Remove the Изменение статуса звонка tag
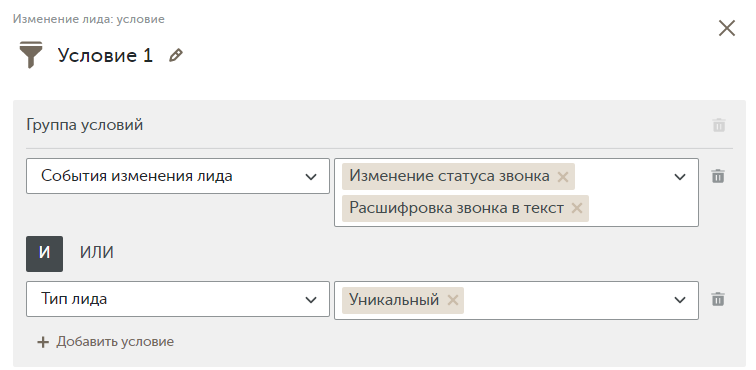The width and height of the screenshot is (756, 370). click(x=563, y=177)
